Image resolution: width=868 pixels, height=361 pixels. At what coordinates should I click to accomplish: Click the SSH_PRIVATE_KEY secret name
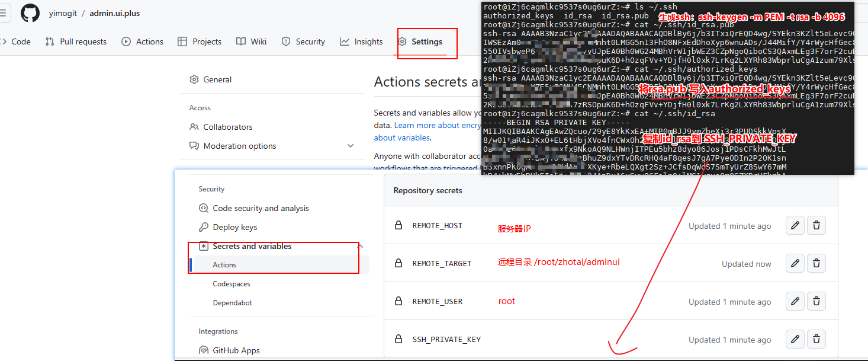[447, 340]
